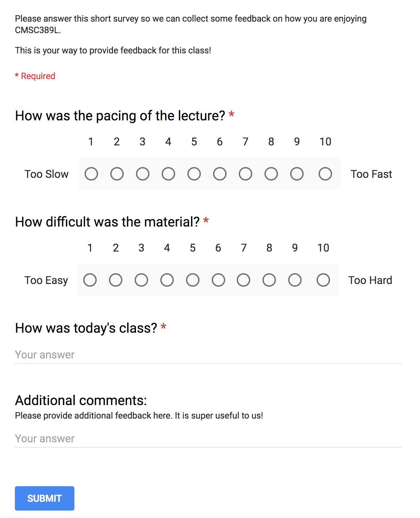This screenshot has height=518, width=420.
Task: Mark lecture pacing as 8
Action: coord(271,174)
